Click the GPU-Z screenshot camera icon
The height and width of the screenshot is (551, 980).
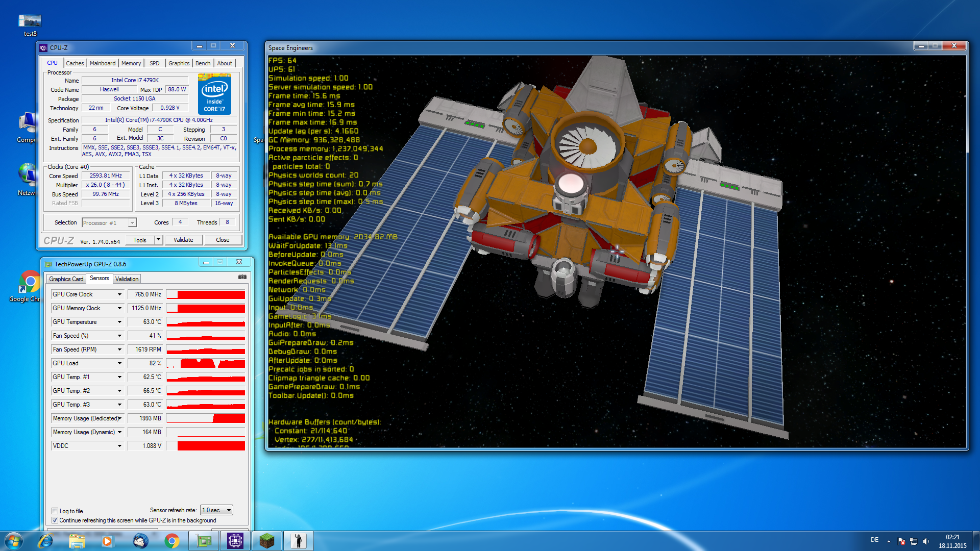(x=242, y=277)
